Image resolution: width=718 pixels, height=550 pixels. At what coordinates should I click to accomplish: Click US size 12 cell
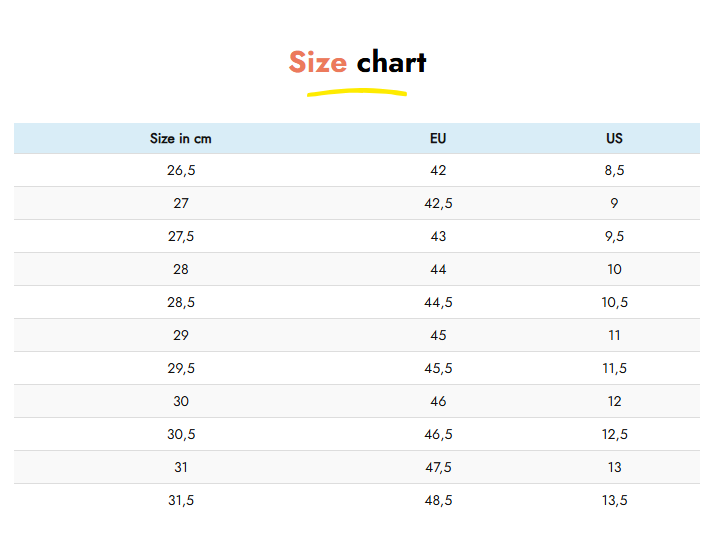click(x=614, y=401)
